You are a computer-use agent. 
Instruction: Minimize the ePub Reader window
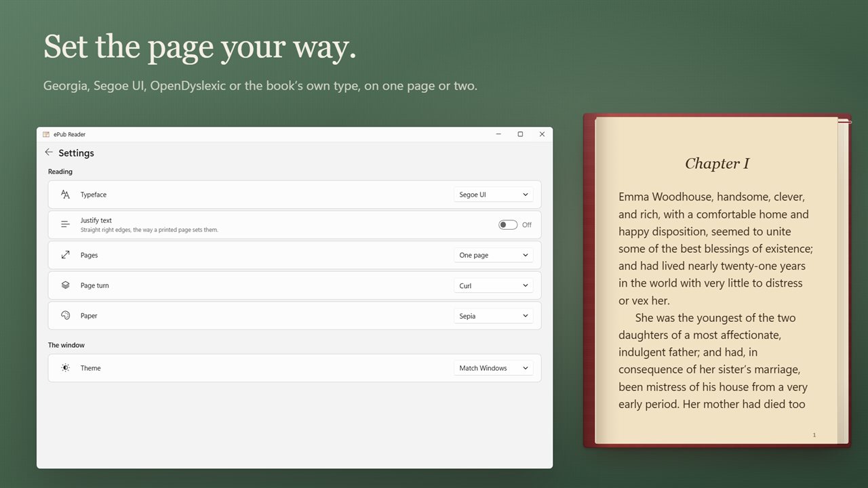(498, 134)
